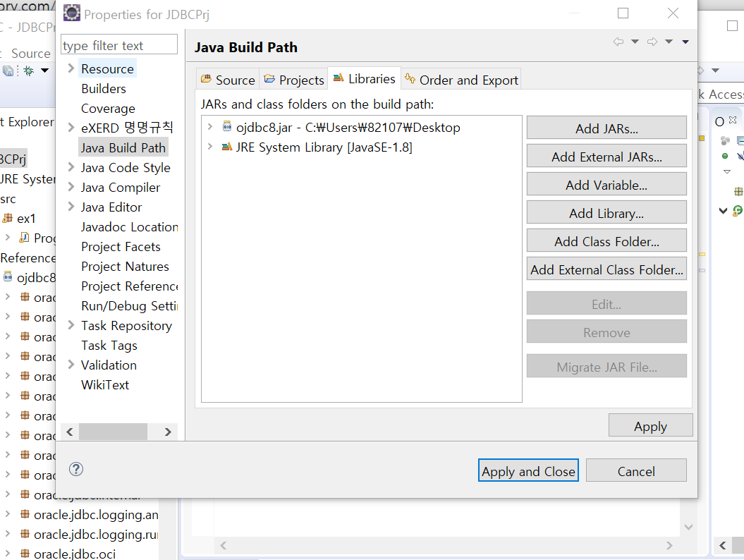Select Run/Debug Settings page
The image size is (744, 560).
point(129,306)
